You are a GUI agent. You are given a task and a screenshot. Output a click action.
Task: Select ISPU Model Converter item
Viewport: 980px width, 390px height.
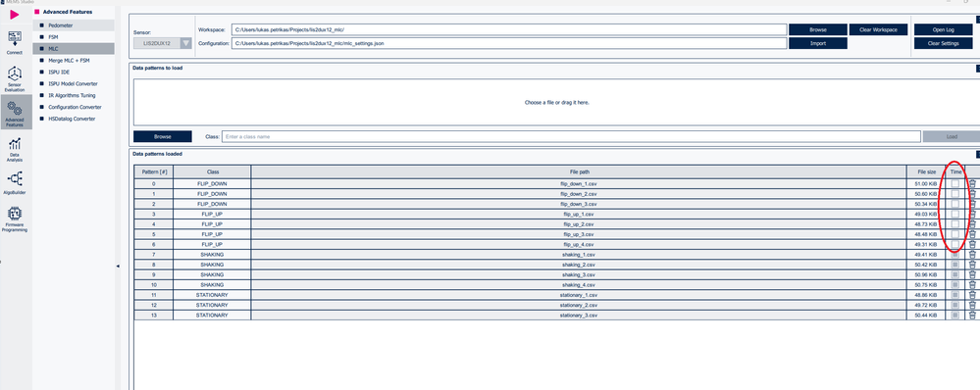pyautogui.click(x=74, y=83)
